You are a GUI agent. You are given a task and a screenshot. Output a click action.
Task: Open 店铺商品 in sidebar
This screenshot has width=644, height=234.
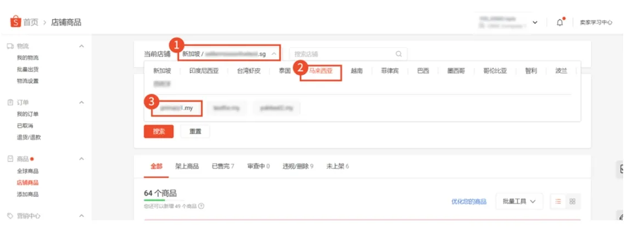pos(28,182)
